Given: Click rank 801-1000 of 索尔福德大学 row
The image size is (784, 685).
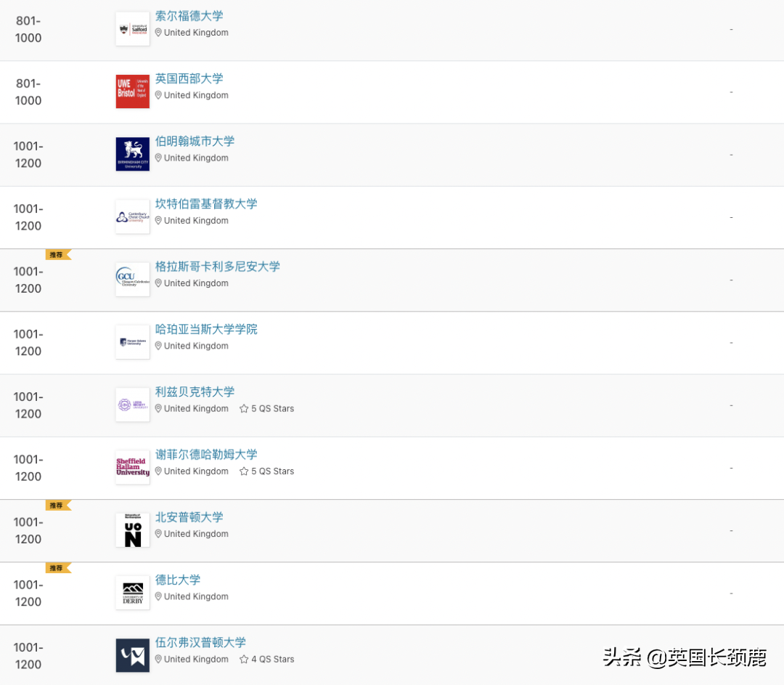Looking at the screenshot, I should coord(28,29).
